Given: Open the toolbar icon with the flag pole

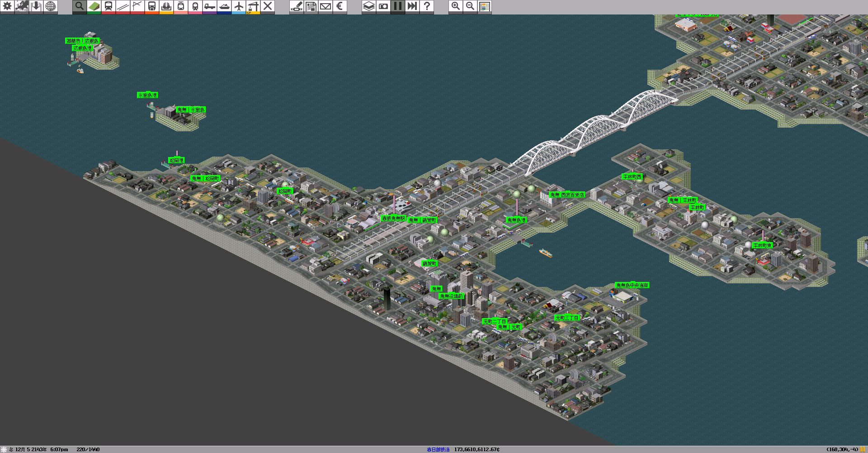Looking at the screenshot, I should 137,7.
